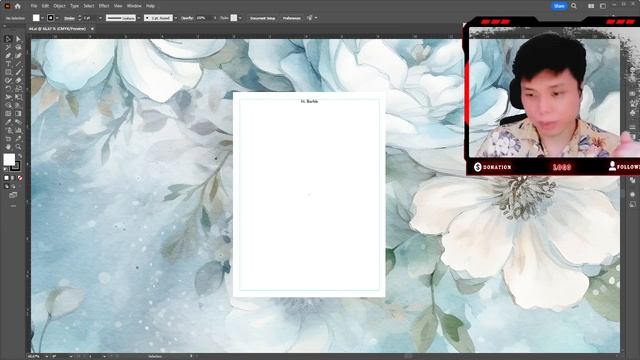Open control bar fill color dropdown
This screenshot has width=640, height=360.
click(x=42, y=18)
